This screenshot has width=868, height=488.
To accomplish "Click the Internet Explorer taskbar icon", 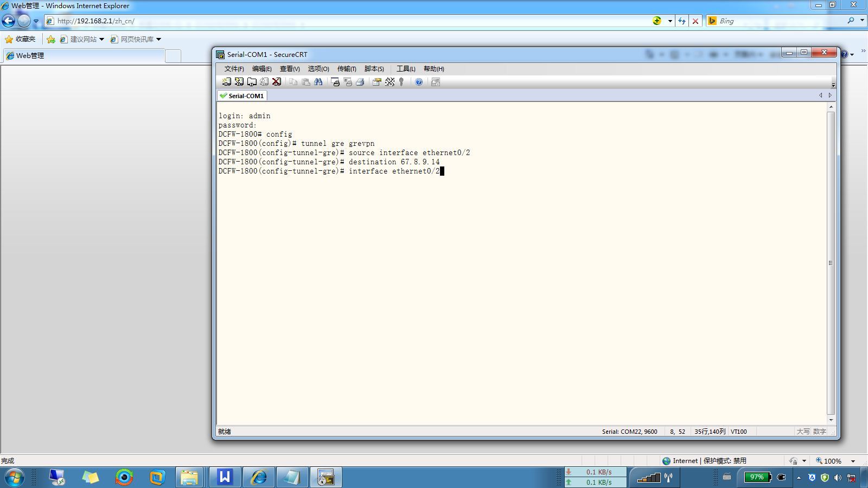I will pyautogui.click(x=258, y=477).
